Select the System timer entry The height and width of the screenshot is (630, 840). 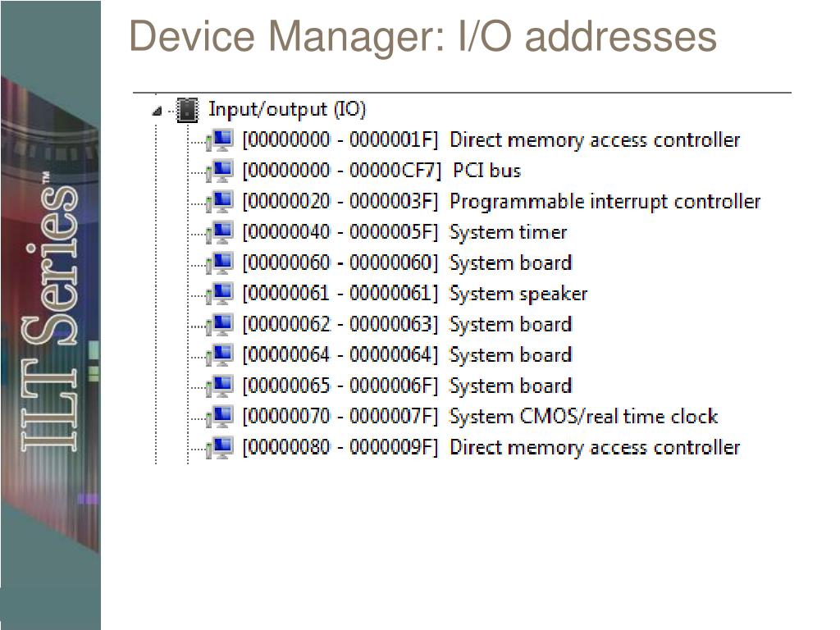coord(404,232)
